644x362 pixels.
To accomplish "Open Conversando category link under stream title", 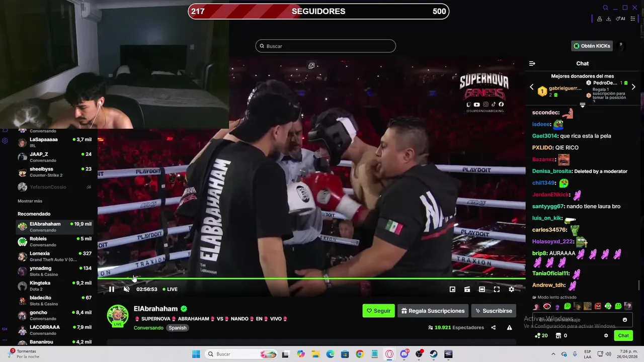I will coord(148,328).
